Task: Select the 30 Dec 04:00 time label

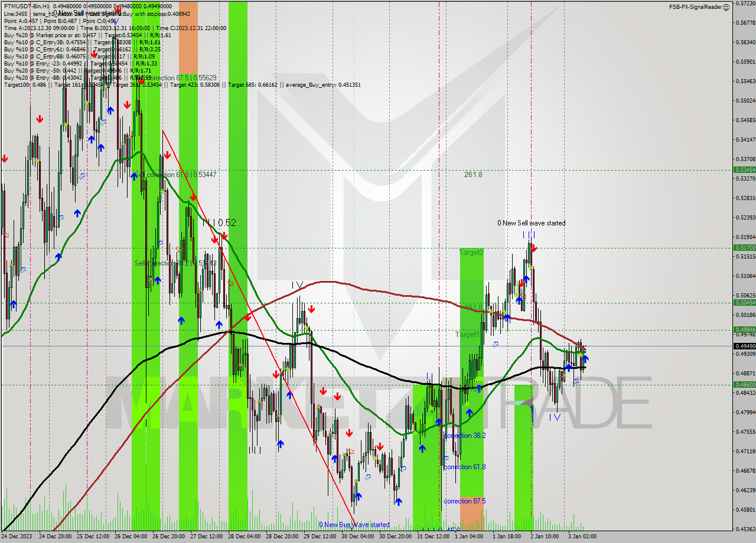Action: coord(358,537)
